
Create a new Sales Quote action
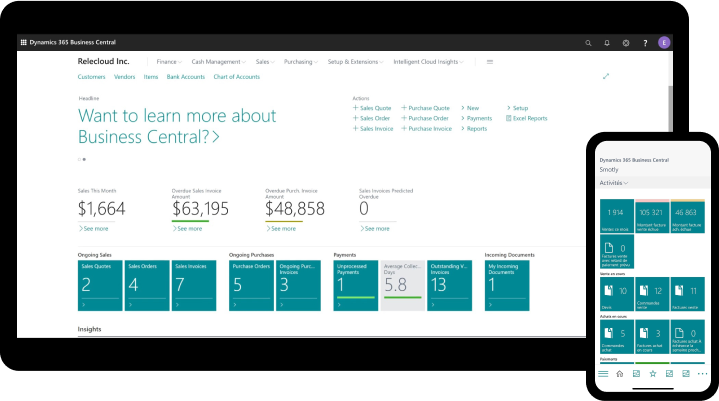(372, 108)
